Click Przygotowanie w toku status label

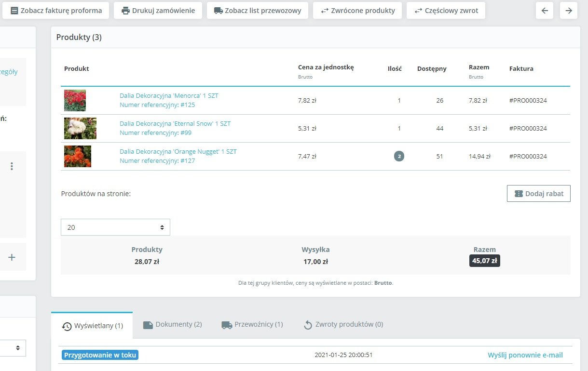click(100, 355)
